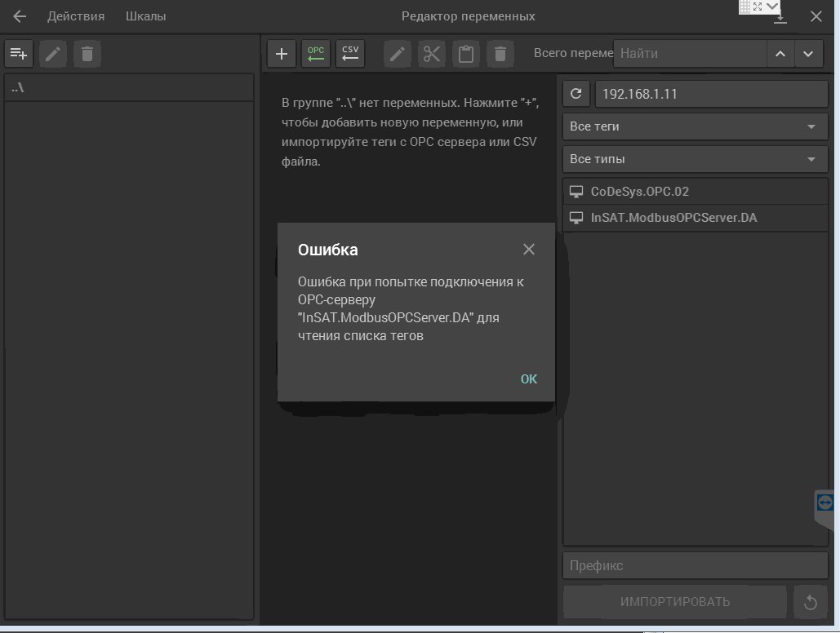
Task: Open the Действия menu
Action: click(x=76, y=16)
